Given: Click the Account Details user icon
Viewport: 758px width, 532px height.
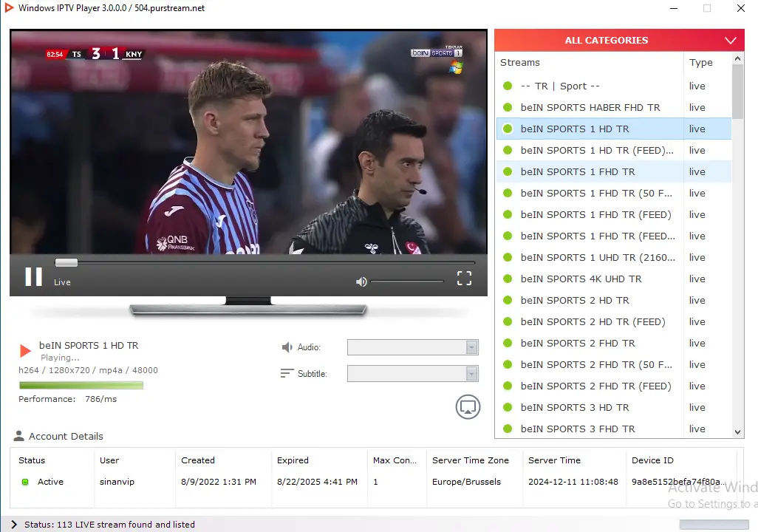Looking at the screenshot, I should (19, 436).
